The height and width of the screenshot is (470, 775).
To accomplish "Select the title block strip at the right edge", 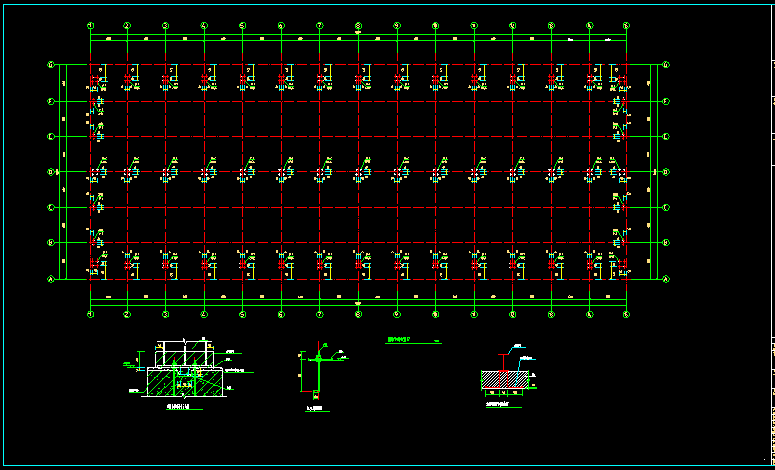I will tap(771, 235).
